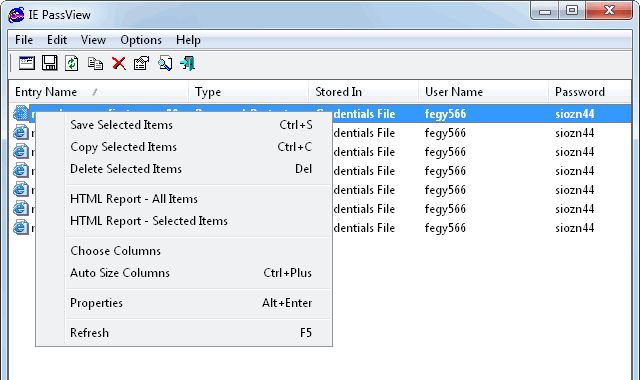
Task: Click the third row's Internet Explorer entry icon
Action: 20,151
